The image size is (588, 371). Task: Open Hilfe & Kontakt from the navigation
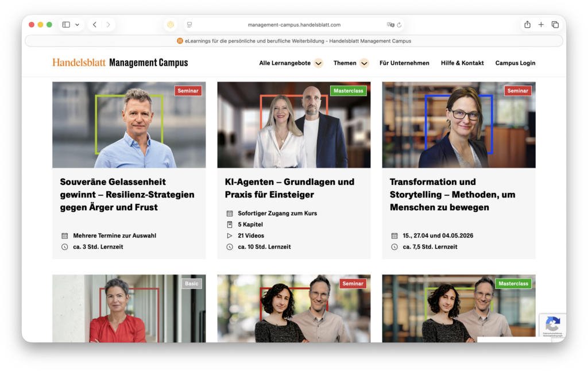coord(462,63)
